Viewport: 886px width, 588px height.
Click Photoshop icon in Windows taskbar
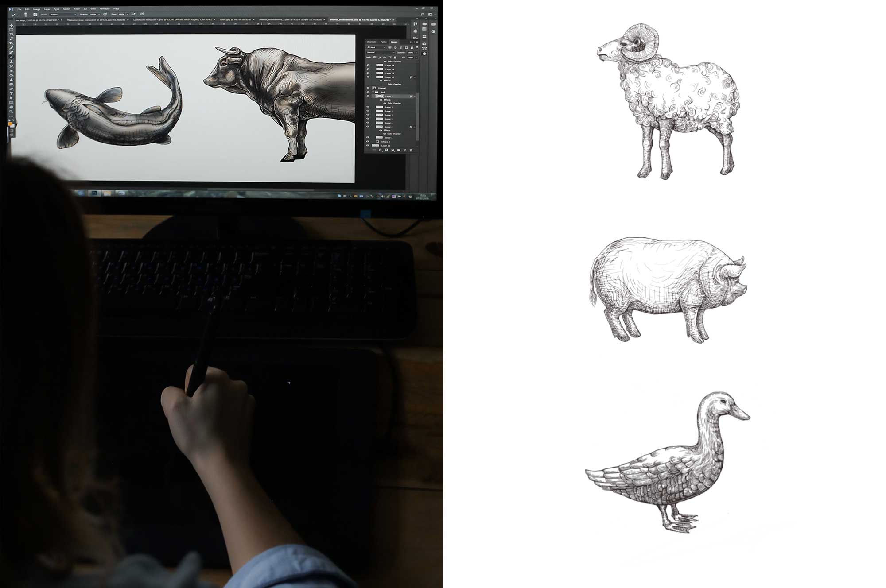[94, 193]
